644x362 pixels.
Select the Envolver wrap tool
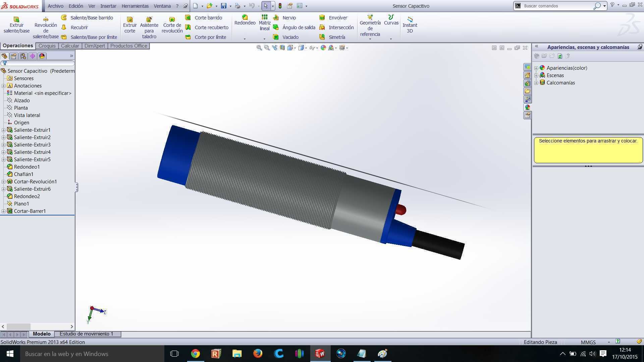[333, 18]
